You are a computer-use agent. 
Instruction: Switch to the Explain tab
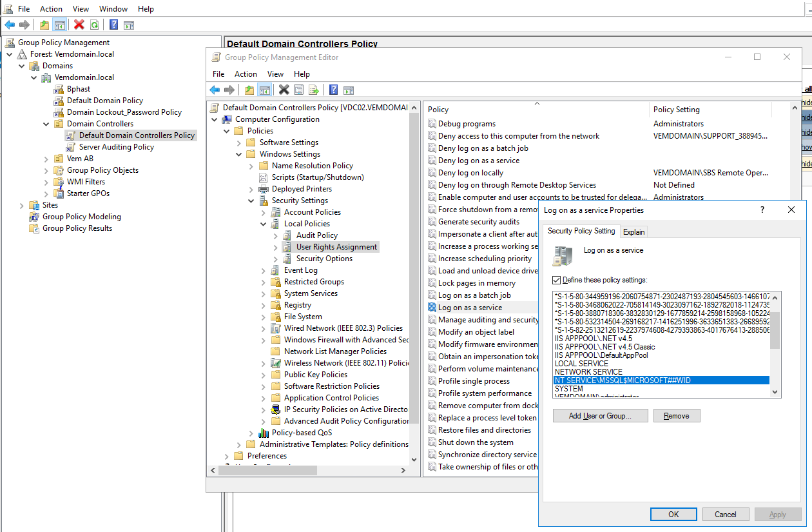click(x=634, y=232)
